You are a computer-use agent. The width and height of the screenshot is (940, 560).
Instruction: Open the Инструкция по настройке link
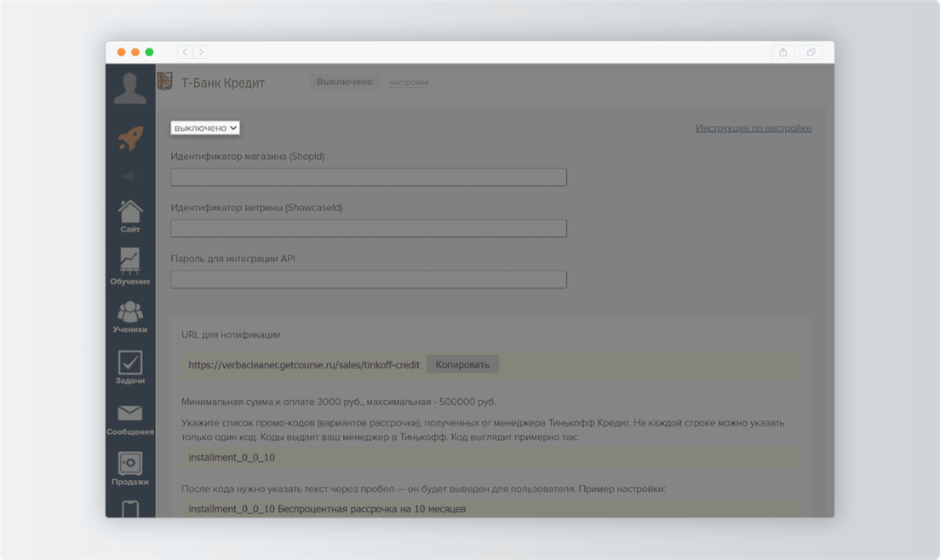[754, 129]
